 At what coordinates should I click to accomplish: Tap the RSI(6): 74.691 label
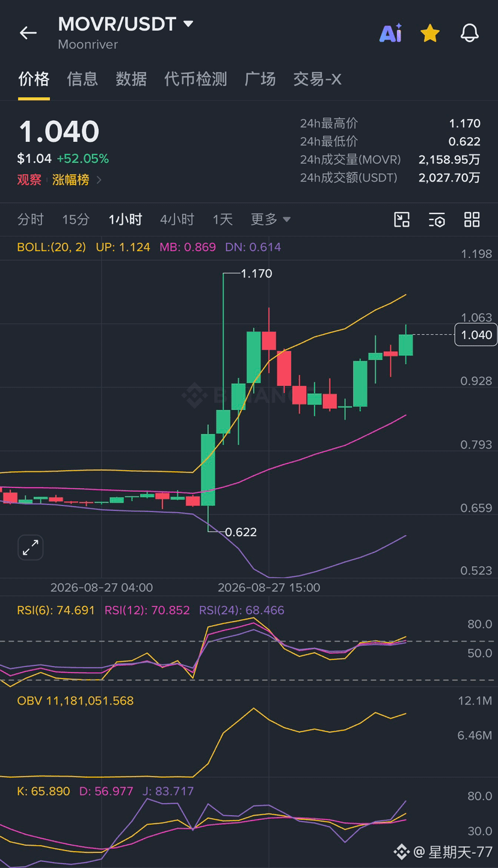tap(56, 610)
